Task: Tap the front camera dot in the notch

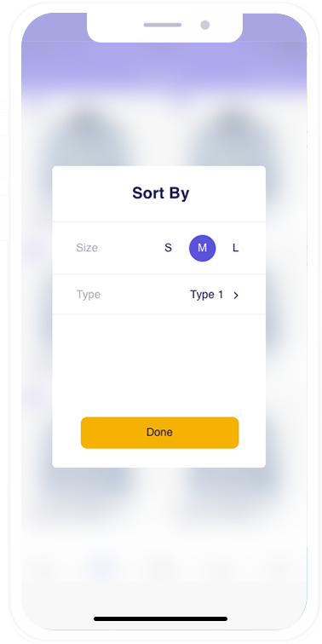Action: 205,25
